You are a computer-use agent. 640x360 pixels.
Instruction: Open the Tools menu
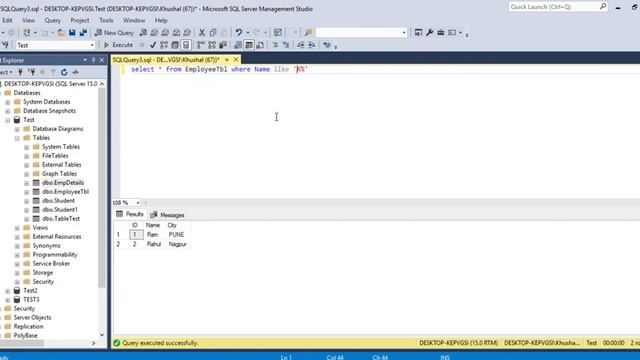(x=106, y=20)
